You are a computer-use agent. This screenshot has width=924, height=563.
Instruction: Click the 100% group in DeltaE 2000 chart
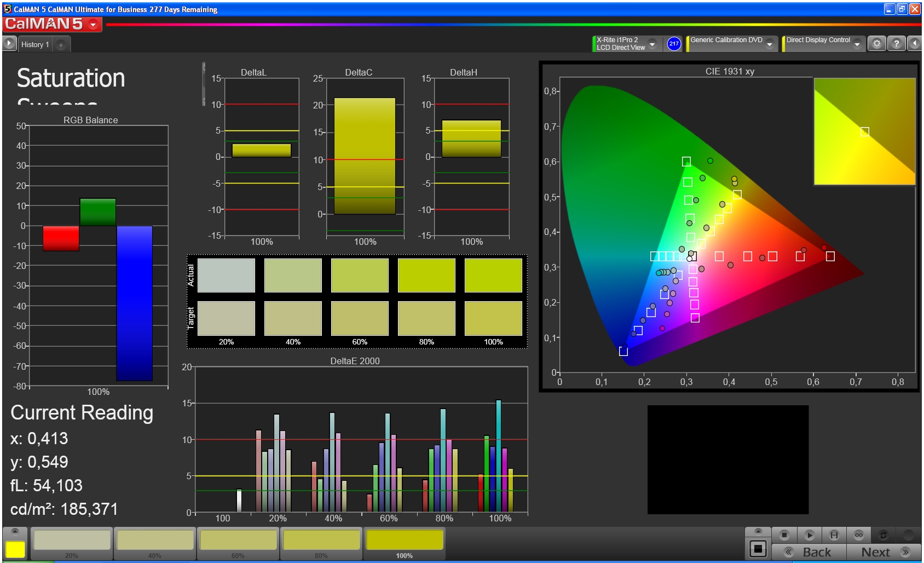point(497,457)
